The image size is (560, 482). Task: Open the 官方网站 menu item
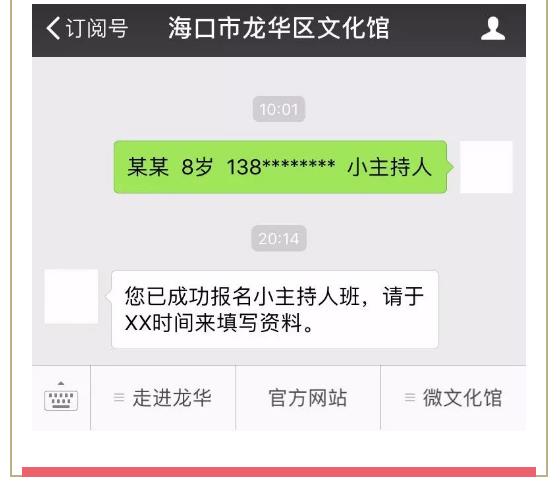(308, 398)
